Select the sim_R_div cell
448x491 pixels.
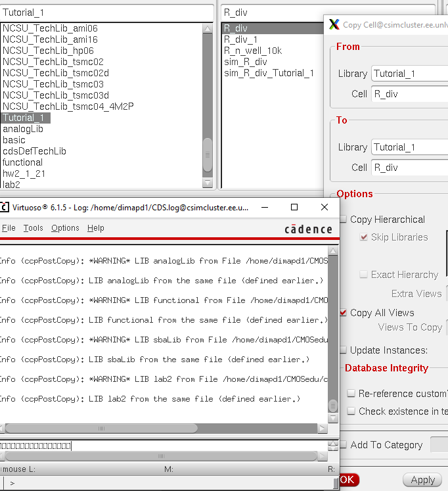click(x=245, y=62)
